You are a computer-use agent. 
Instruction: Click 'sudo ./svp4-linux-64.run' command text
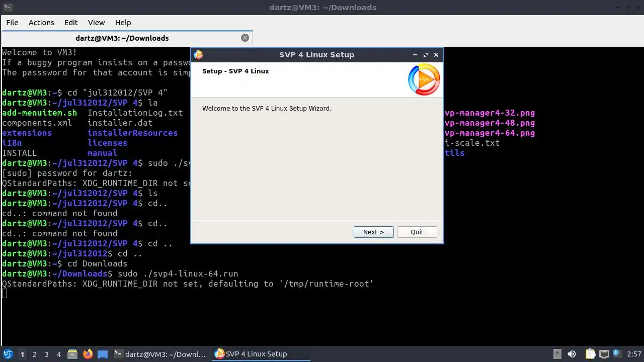click(x=178, y=274)
